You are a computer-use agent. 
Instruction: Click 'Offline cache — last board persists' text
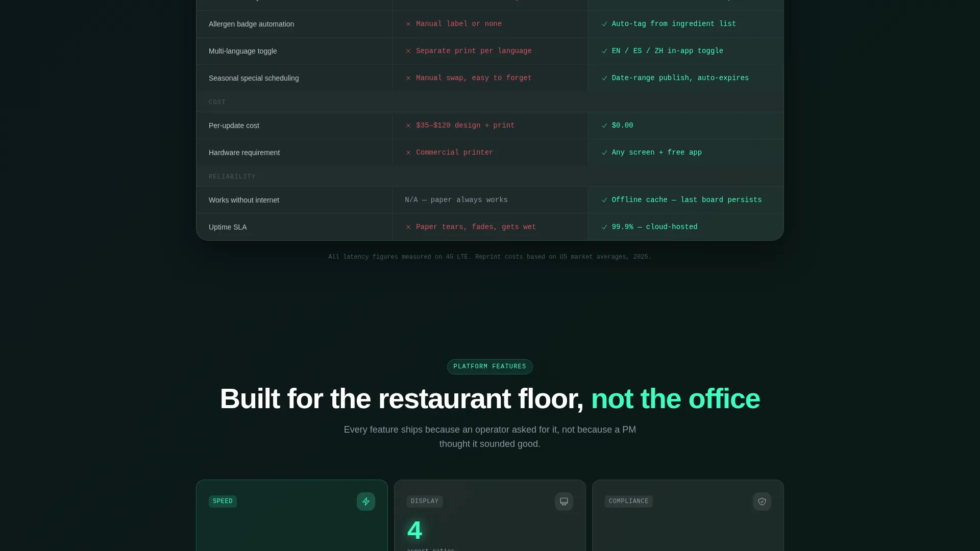tap(687, 200)
